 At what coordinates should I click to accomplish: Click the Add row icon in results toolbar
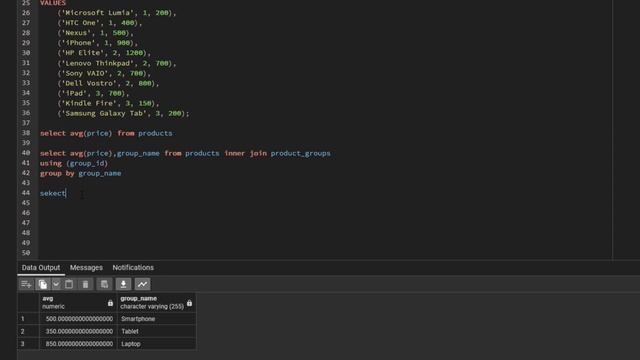(x=26, y=284)
